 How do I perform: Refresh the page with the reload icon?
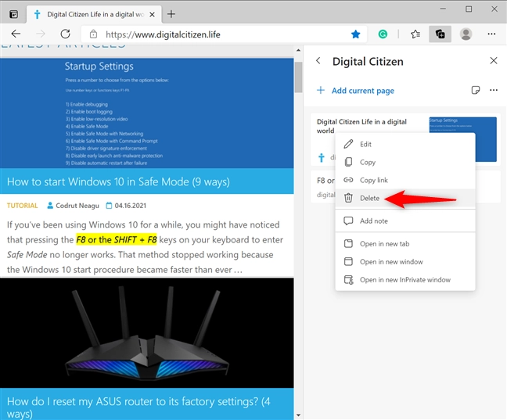click(x=65, y=34)
